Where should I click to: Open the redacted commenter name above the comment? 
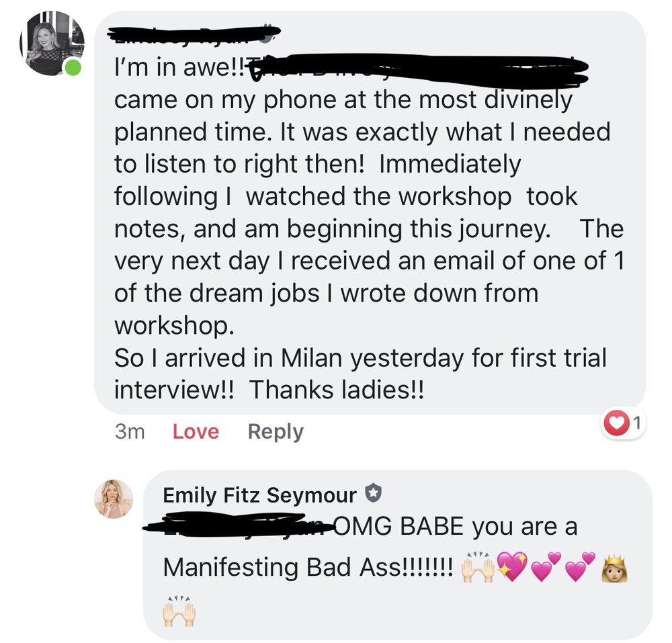point(188,32)
